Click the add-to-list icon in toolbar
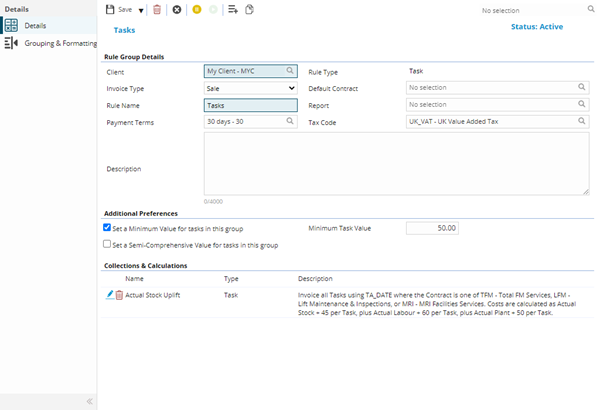Screen dimensions: 600x410 (233, 9)
